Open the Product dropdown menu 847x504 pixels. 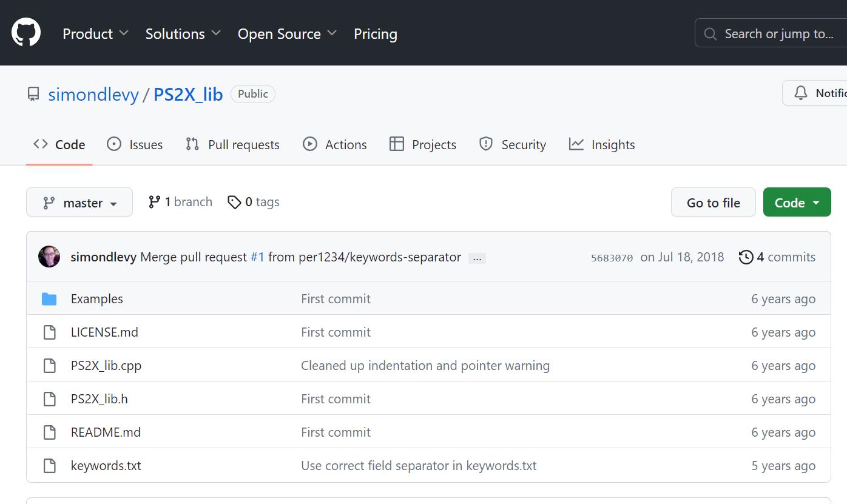click(x=95, y=34)
